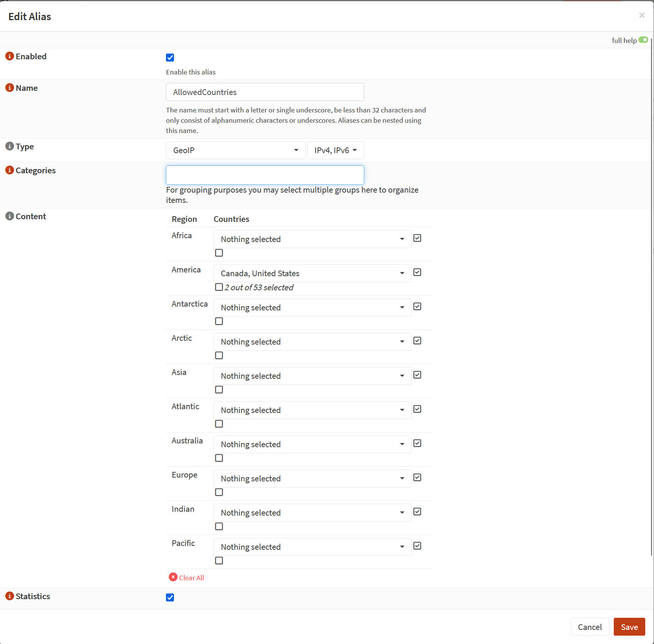Expand the IPv4, IPv6 protocol dropdown
654x644 pixels.
coord(335,150)
